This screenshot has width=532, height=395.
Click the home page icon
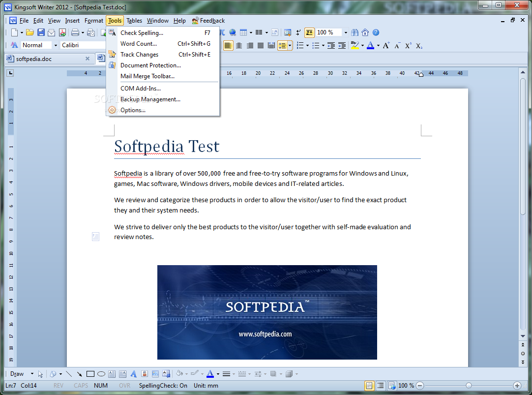click(x=365, y=32)
